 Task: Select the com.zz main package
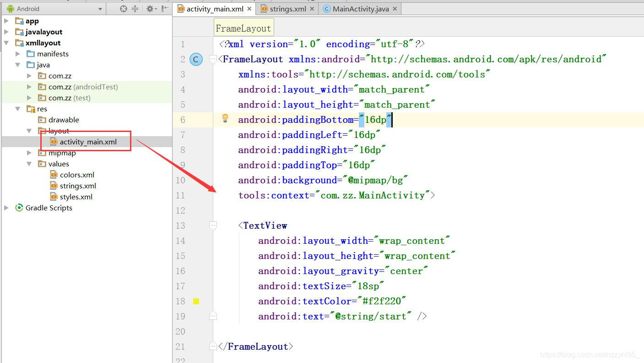point(60,76)
